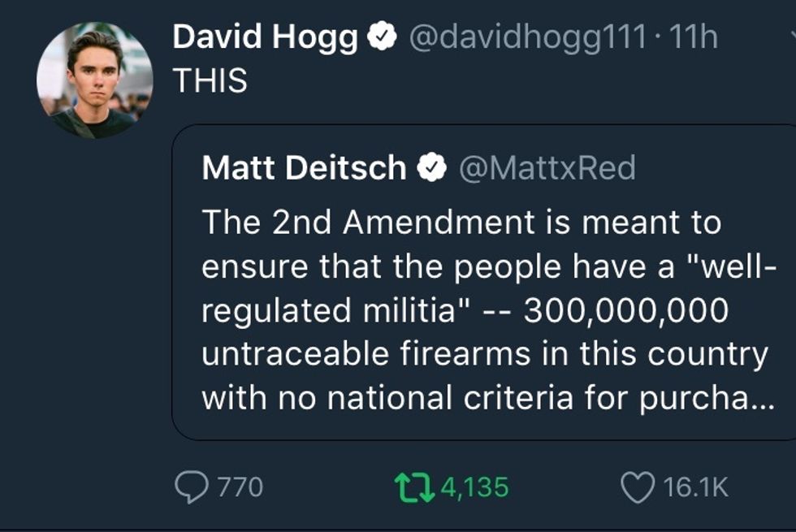Click the 770 replies count
796x532 pixels.
[240, 487]
